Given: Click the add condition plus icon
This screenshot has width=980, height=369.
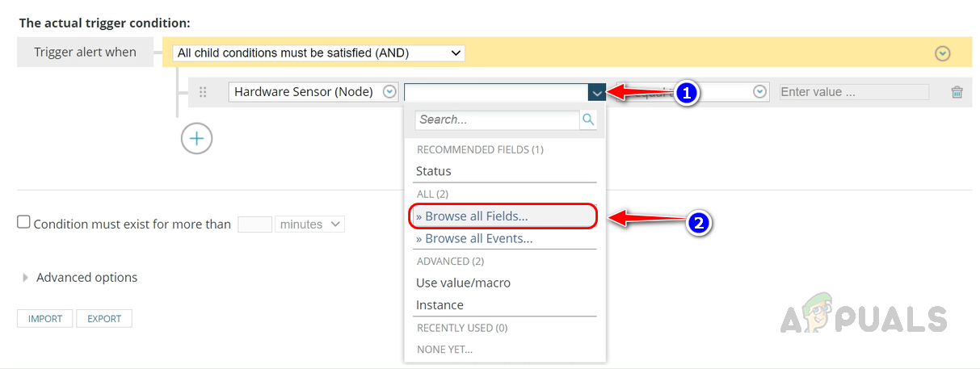Looking at the screenshot, I should click(x=196, y=138).
